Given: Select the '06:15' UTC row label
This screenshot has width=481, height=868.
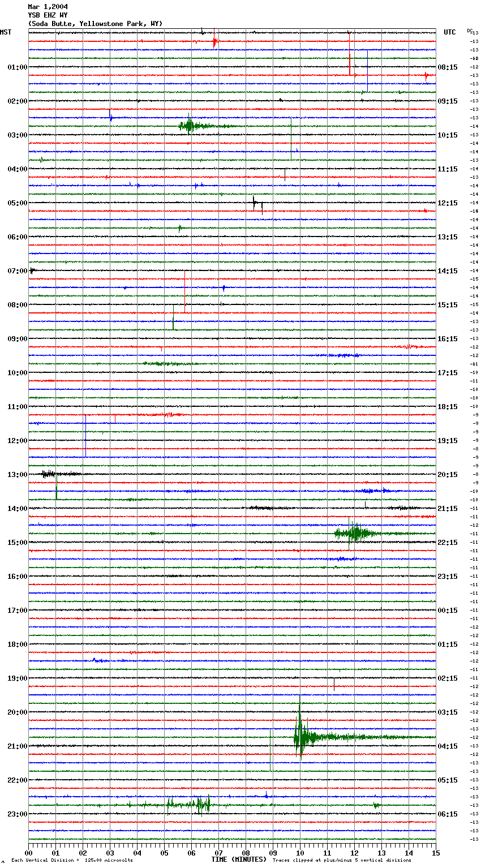Looking at the screenshot, I should (448, 814).
